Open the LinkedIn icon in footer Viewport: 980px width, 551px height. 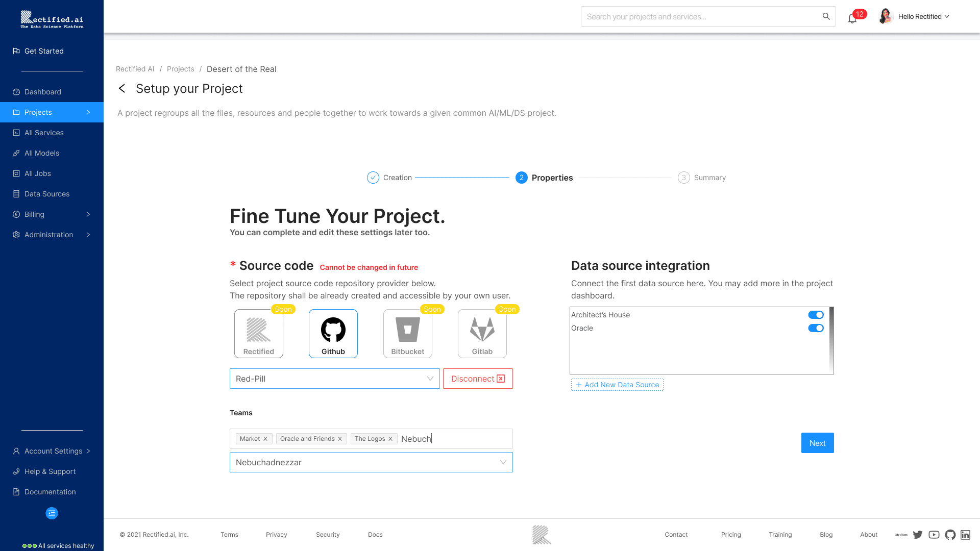(965, 535)
